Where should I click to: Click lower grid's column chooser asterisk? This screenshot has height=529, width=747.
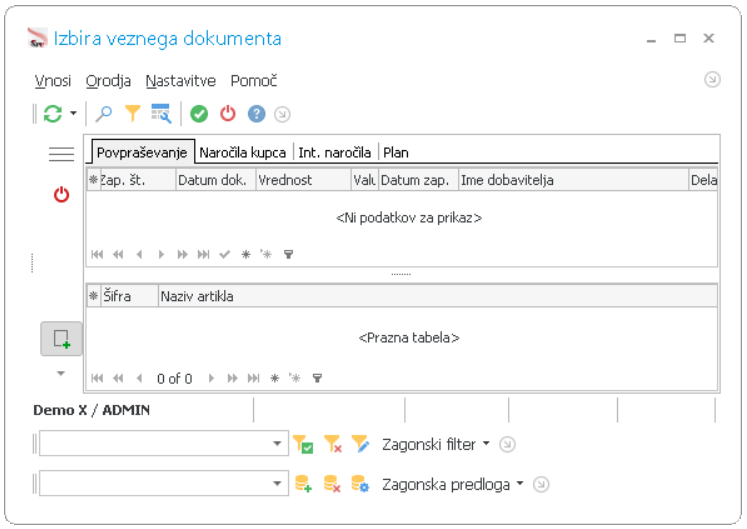coord(93,296)
